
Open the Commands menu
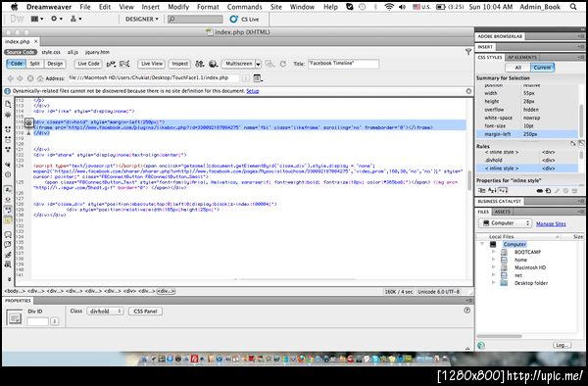244,7
